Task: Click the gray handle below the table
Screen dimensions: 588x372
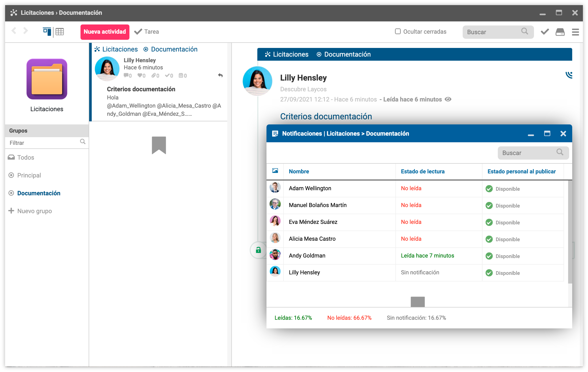Action: tap(418, 302)
